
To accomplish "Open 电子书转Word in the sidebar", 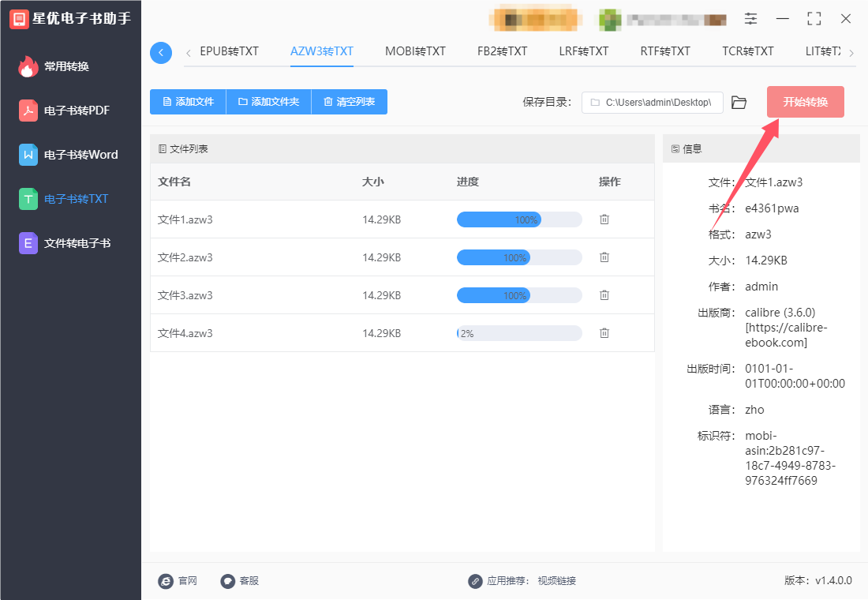I will tap(69, 155).
